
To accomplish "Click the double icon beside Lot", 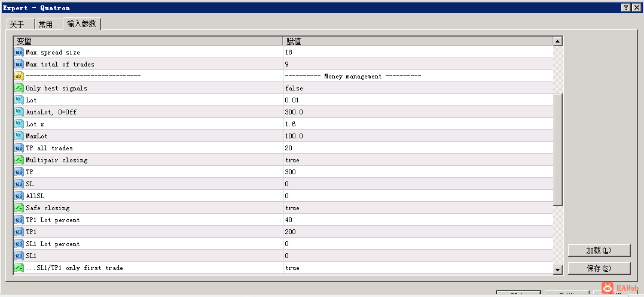I will pyautogui.click(x=19, y=100).
